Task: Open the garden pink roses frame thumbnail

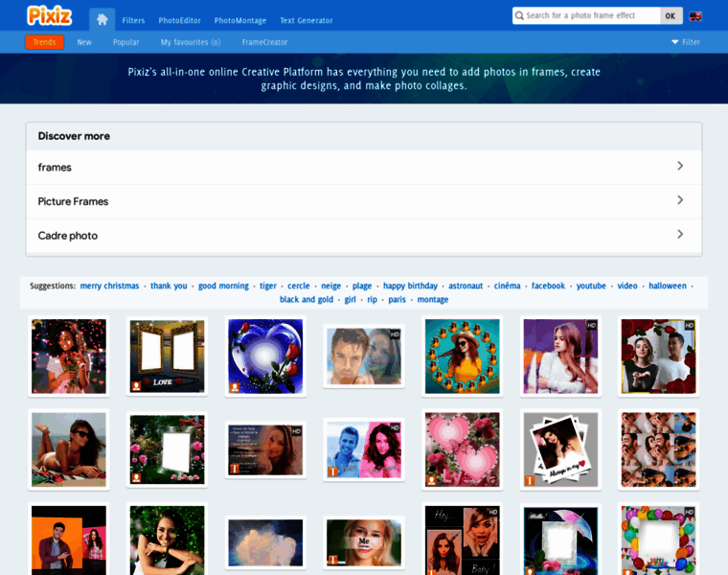Action: [167, 449]
